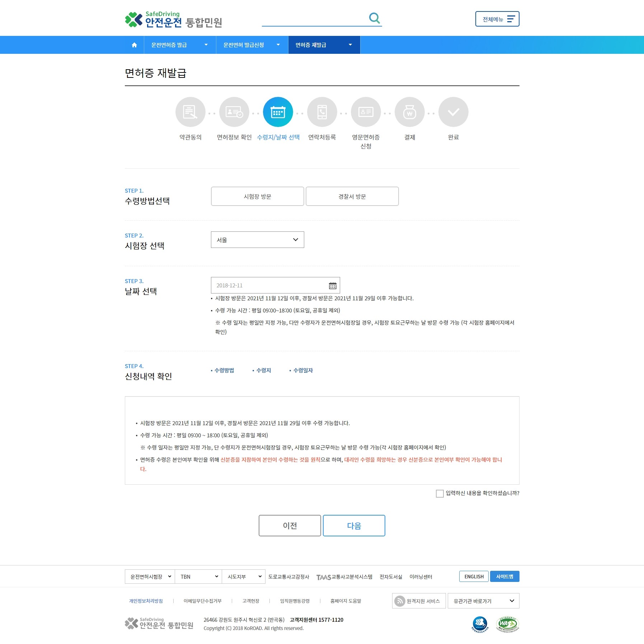The width and height of the screenshot is (644, 644).
Task: Check 입력하신 내용을 확인하셨습니까 checkbox
Action: [x=439, y=494]
